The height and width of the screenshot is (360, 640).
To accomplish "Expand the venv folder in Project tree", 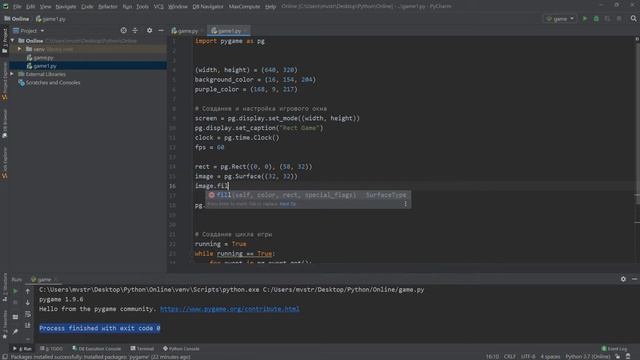I will coord(19,49).
